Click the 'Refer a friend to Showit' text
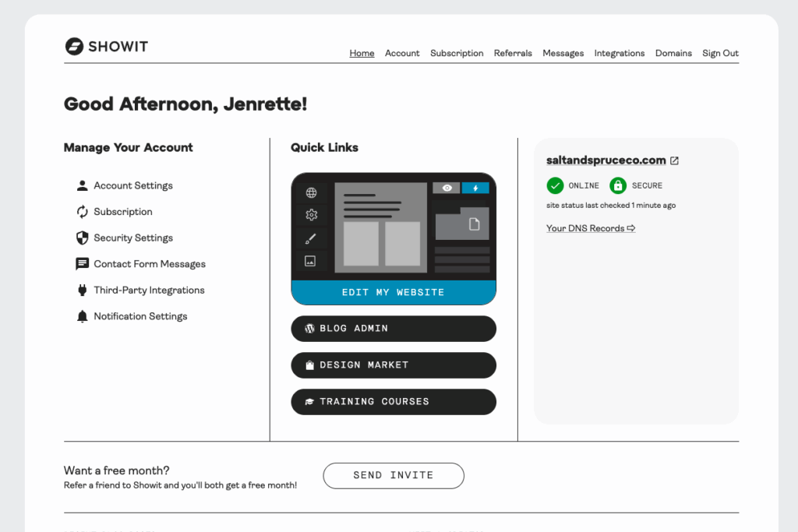The width and height of the screenshot is (798, 532). (x=180, y=485)
